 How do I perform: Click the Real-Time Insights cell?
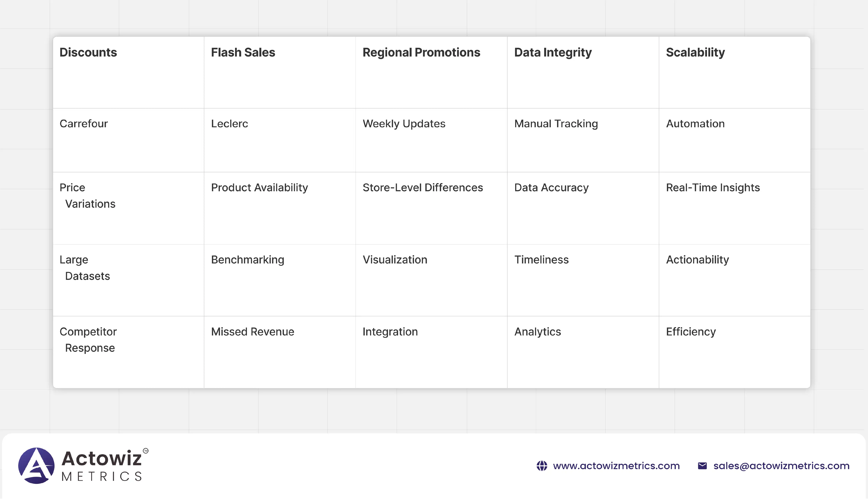(x=713, y=187)
